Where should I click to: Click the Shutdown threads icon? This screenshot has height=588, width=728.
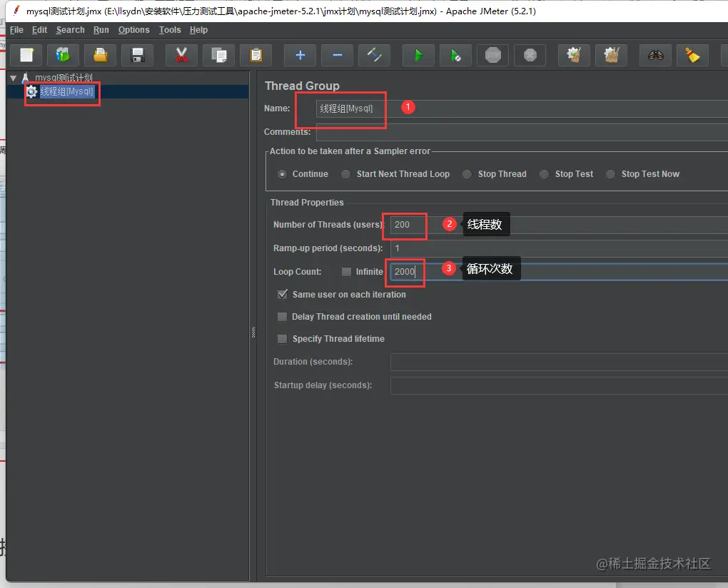pos(530,55)
